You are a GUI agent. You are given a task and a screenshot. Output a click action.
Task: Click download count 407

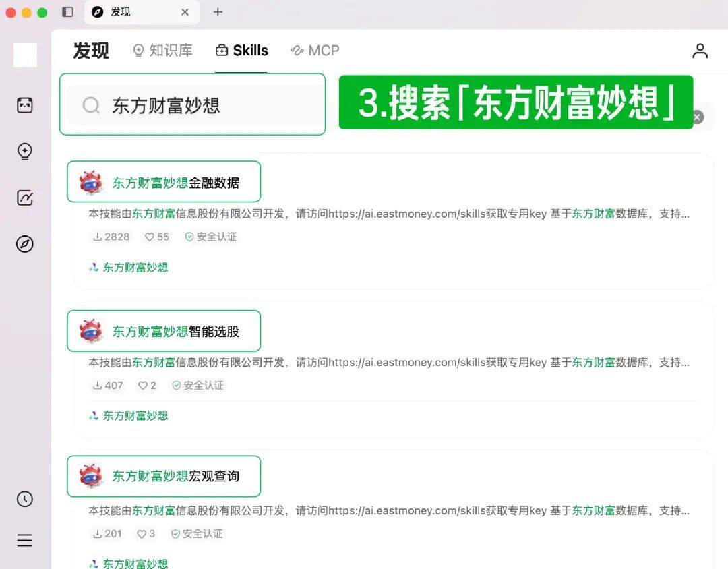click(x=108, y=386)
